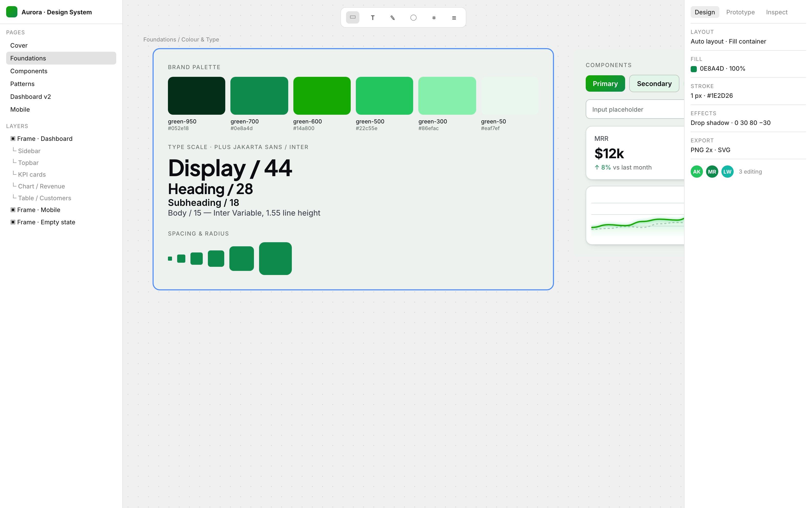Select the green-50 palette swatch
Image resolution: width=812 pixels, height=508 pixels.
coord(510,96)
